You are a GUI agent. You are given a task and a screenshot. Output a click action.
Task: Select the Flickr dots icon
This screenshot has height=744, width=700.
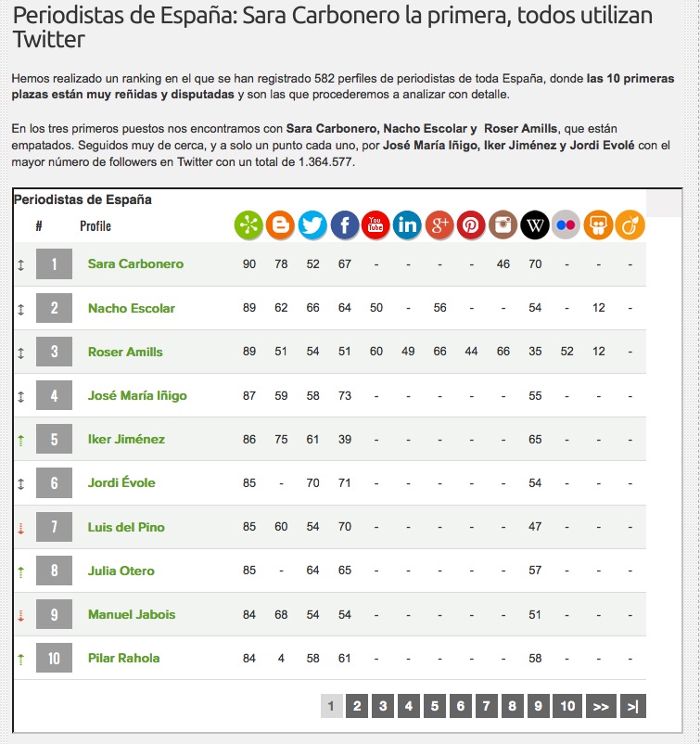tap(566, 225)
